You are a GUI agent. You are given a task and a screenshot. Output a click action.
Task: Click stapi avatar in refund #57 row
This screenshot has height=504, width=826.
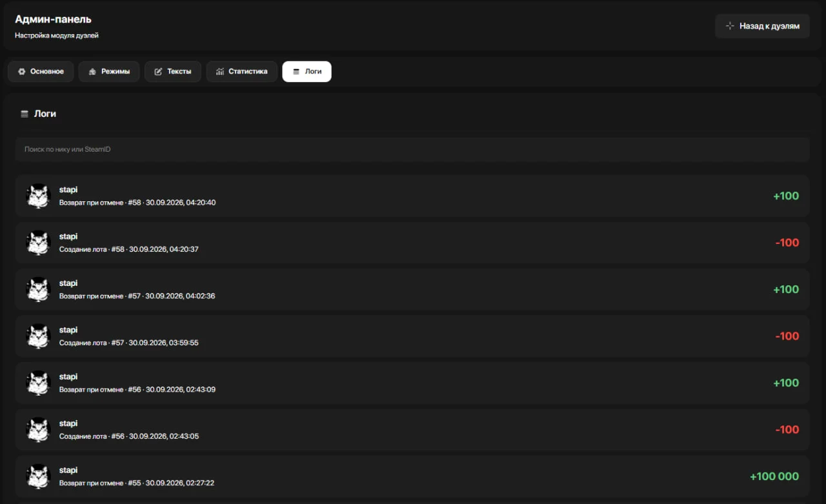39,289
